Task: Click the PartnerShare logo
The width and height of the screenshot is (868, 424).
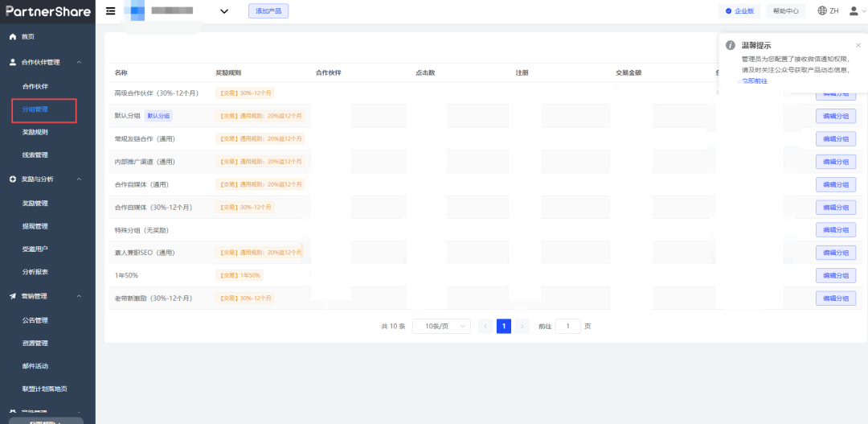Action: [47, 11]
